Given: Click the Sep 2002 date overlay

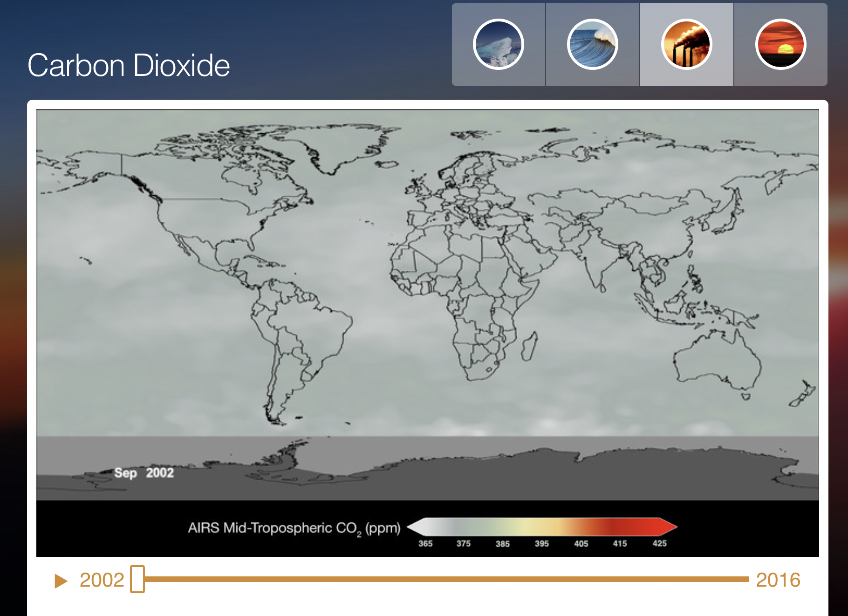Looking at the screenshot, I should point(144,473).
